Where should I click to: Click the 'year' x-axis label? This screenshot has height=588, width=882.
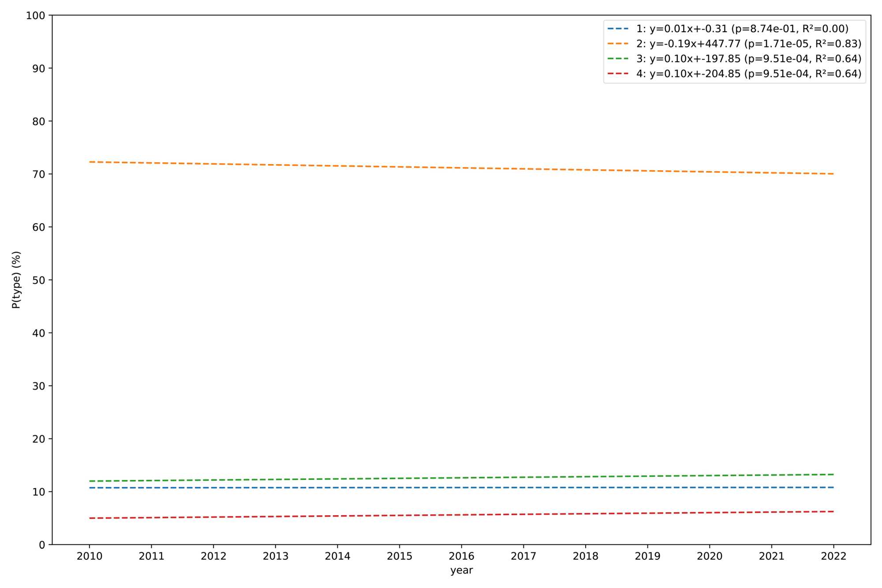pyautogui.click(x=461, y=570)
